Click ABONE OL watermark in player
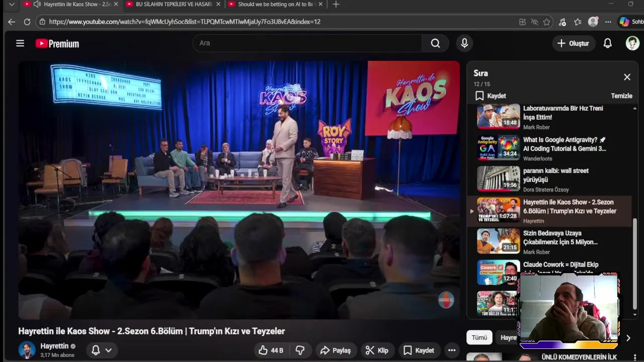Viewport: 644px width, 362px height. [446, 300]
